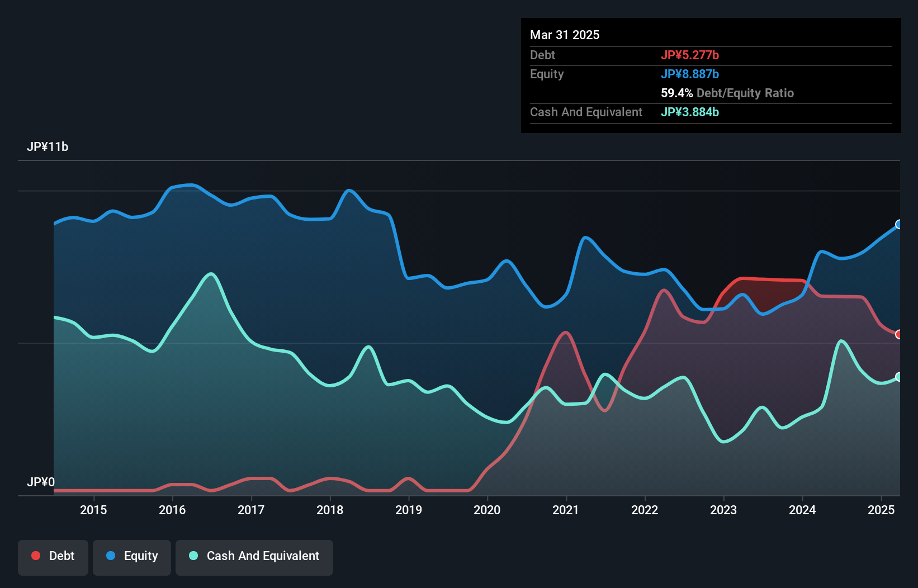Click the 2023 x-axis label
This screenshot has width=918, height=588.
pos(723,510)
